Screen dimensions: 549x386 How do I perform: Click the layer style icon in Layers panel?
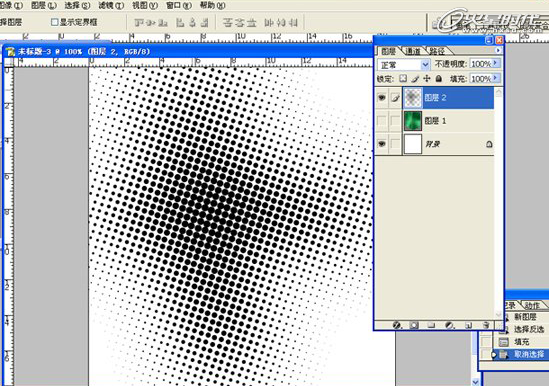tap(397, 325)
